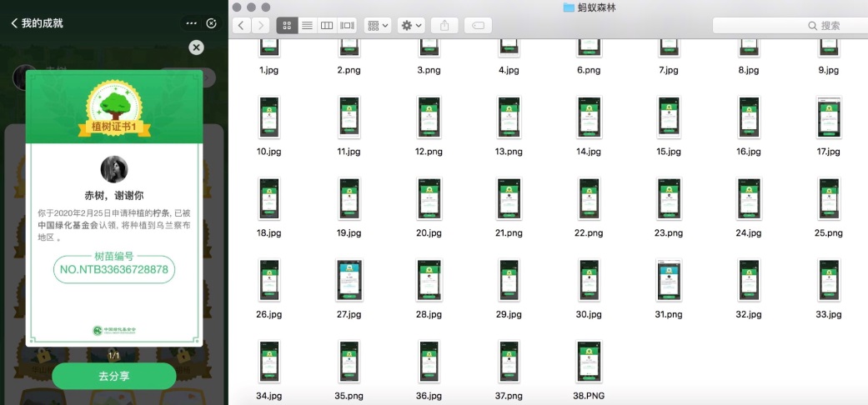This screenshot has width=868, height=405.
Task: Click the 6.png file name
Action: [x=589, y=70]
